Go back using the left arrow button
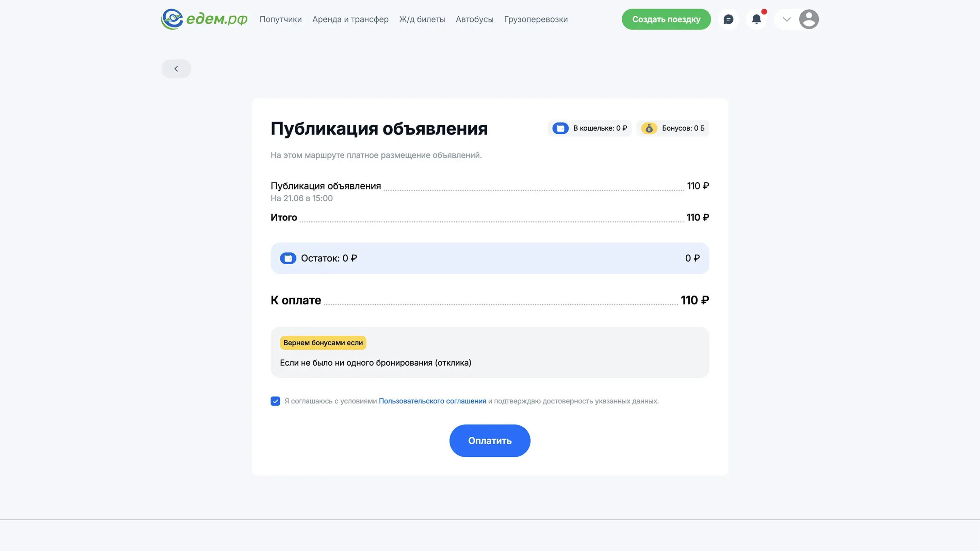The image size is (980, 551). coord(176,69)
